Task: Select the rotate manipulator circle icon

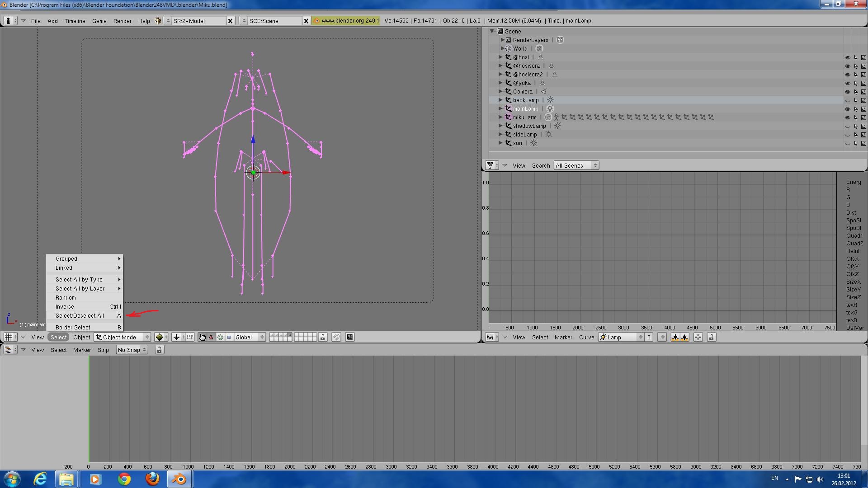Action: pos(220,337)
